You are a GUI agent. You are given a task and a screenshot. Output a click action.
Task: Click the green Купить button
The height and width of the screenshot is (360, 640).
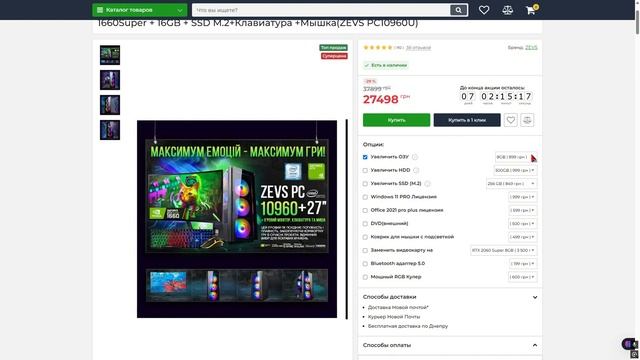tap(396, 120)
